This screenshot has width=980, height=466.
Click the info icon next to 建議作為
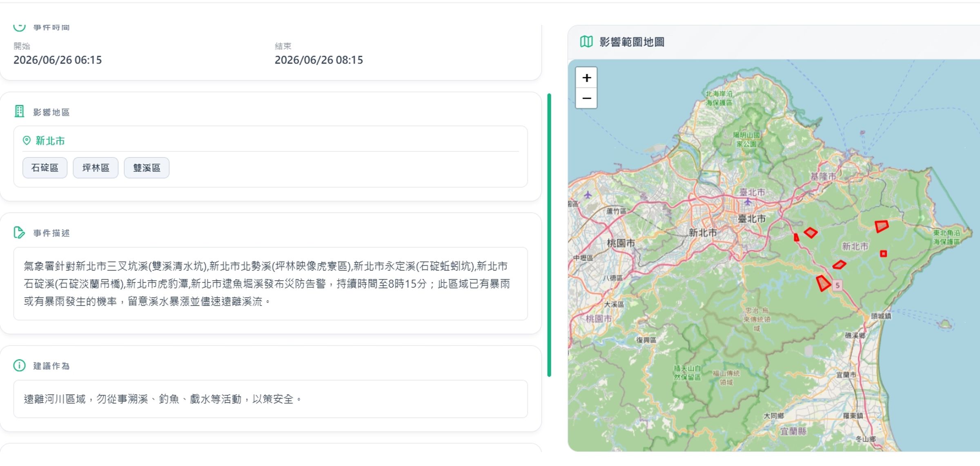[19, 365]
